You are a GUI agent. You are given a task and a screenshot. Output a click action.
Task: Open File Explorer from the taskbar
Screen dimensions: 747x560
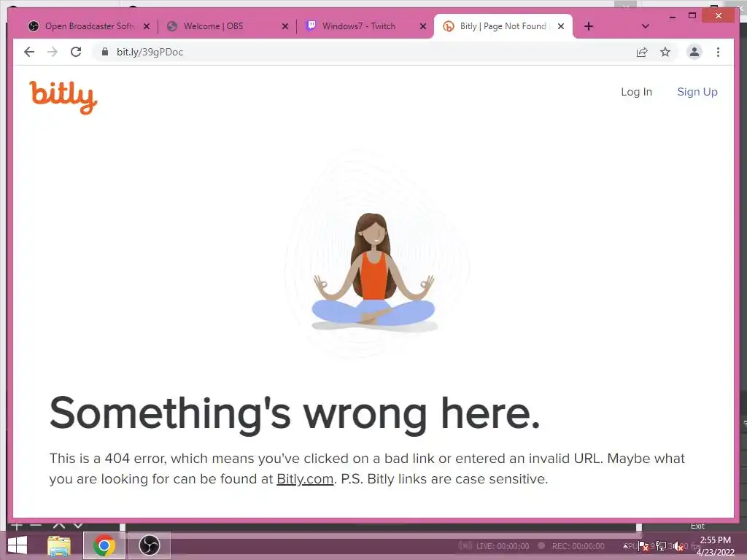59,545
